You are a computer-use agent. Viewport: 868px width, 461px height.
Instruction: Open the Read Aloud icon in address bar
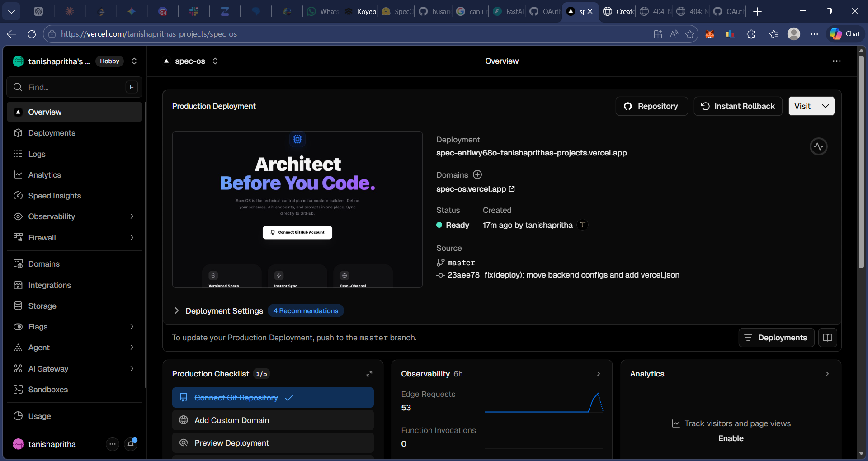pyautogui.click(x=674, y=34)
